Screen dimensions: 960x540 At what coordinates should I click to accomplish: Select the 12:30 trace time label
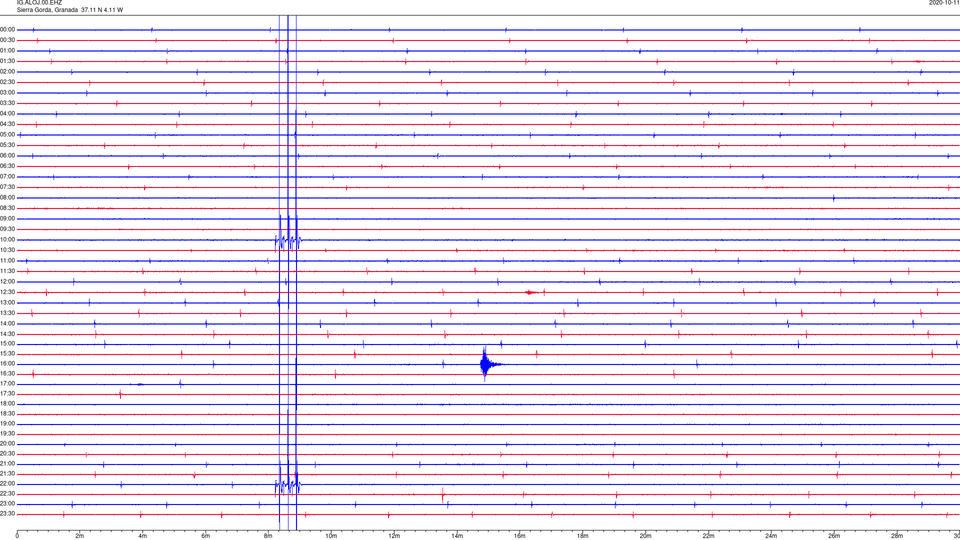(7, 292)
